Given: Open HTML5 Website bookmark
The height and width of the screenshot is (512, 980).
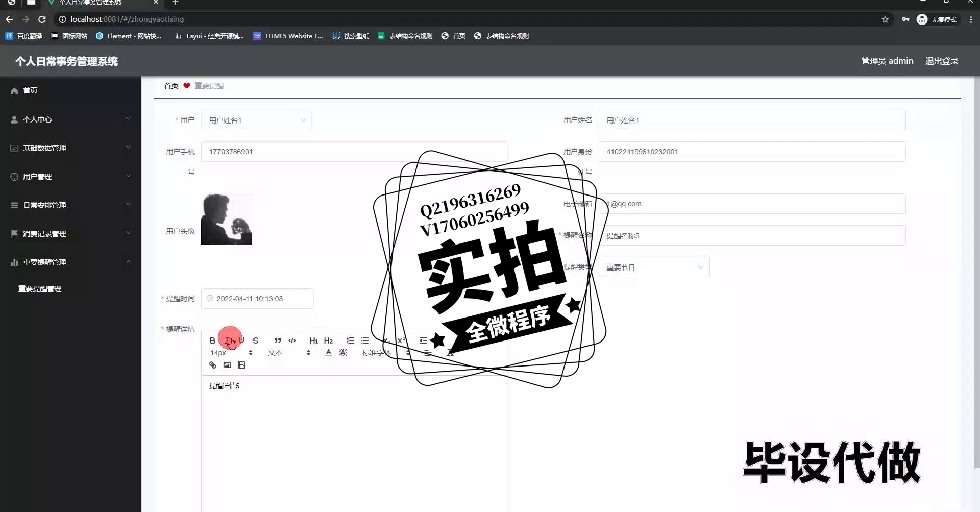Looking at the screenshot, I should 288,36.
